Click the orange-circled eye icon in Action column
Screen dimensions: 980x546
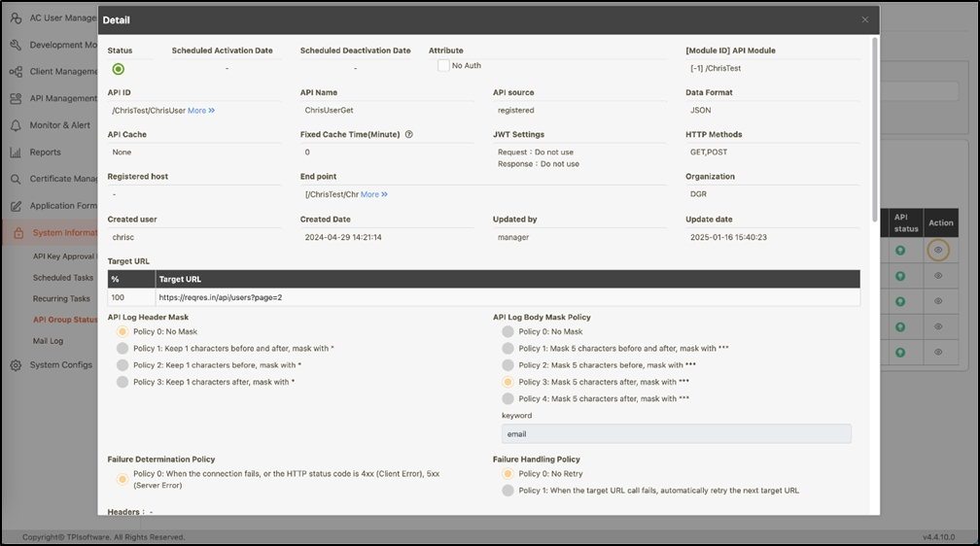tap(938, 251)
